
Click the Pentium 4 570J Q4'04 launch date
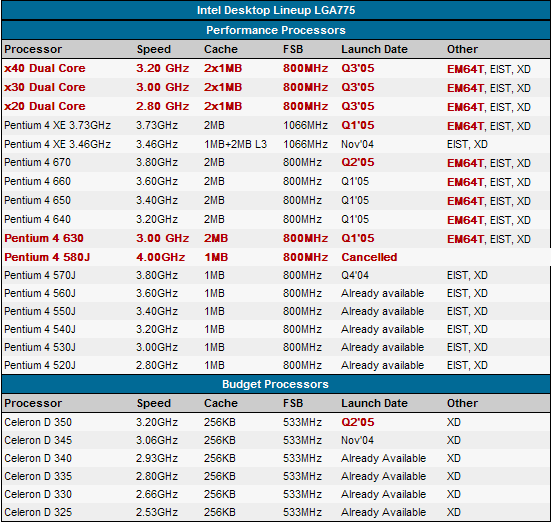tap(355, 275)
